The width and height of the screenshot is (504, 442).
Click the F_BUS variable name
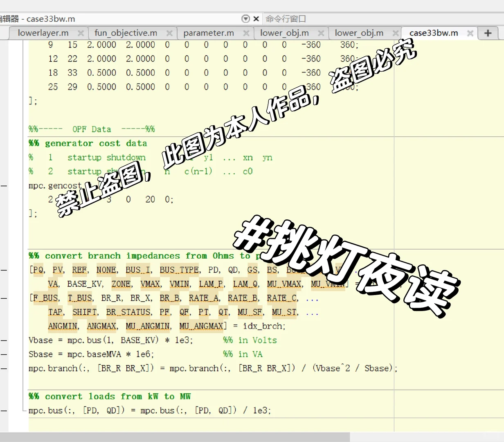tap(46, 298)
